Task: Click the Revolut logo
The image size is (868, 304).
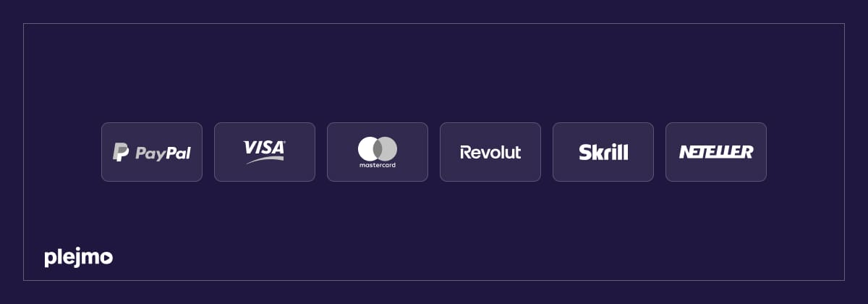Action: point(490,152)
